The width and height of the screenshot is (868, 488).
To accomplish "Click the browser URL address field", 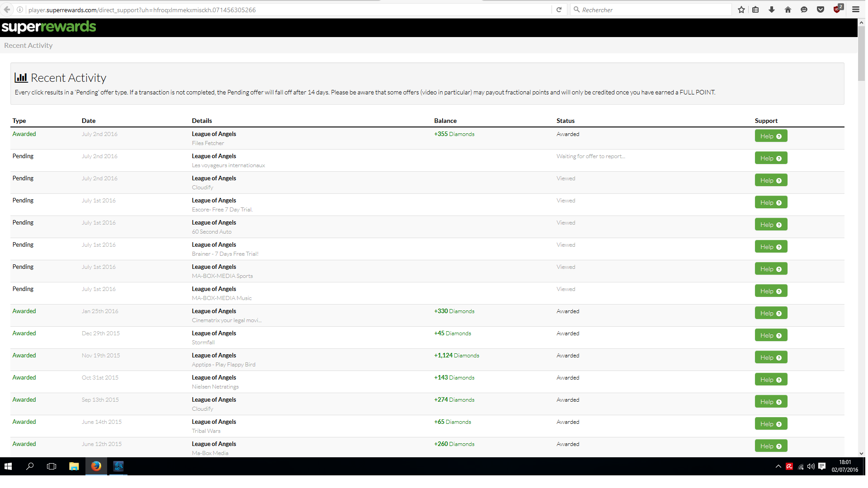I will tap(289, 9).
